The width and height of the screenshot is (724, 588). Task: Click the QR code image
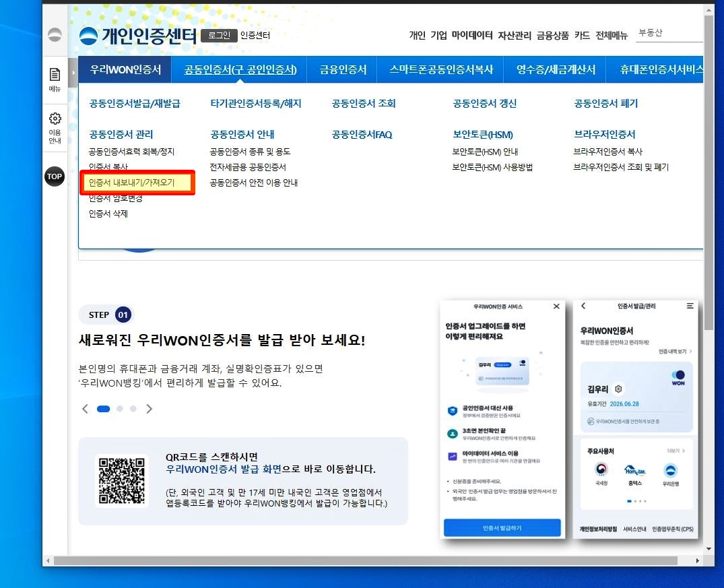point(122,480)
